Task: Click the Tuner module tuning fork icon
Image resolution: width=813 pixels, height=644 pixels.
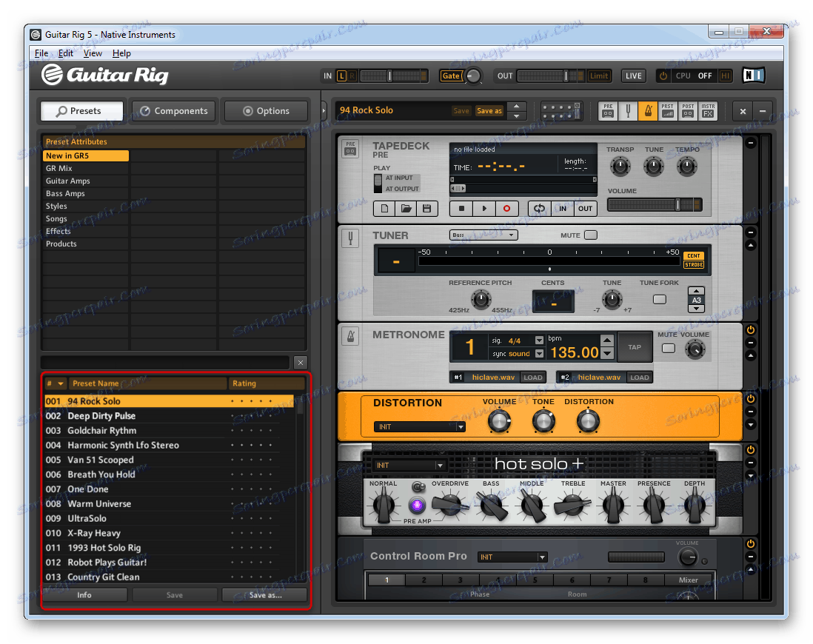Action: point(350,238)
